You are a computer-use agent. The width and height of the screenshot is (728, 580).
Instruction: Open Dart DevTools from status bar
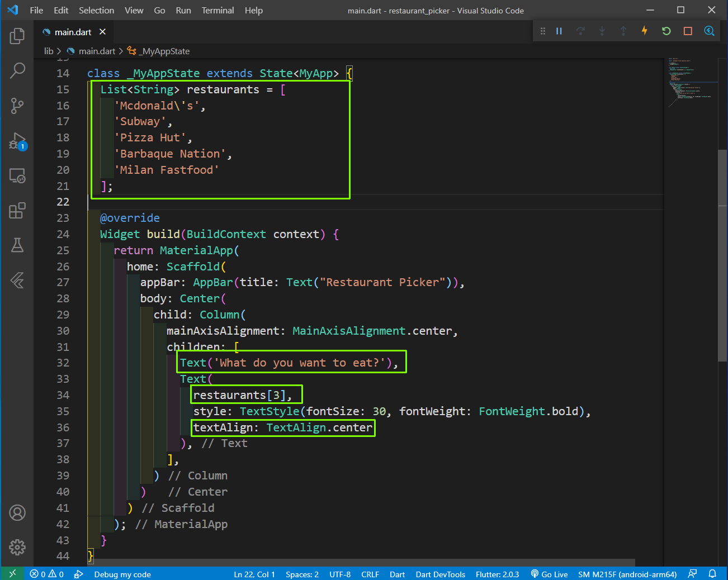[441, 574]
